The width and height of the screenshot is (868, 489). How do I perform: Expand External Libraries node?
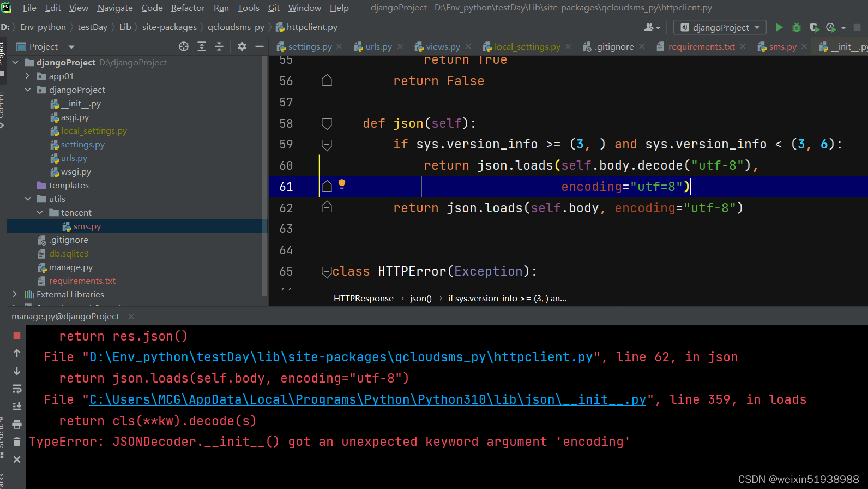pos(15,295)
